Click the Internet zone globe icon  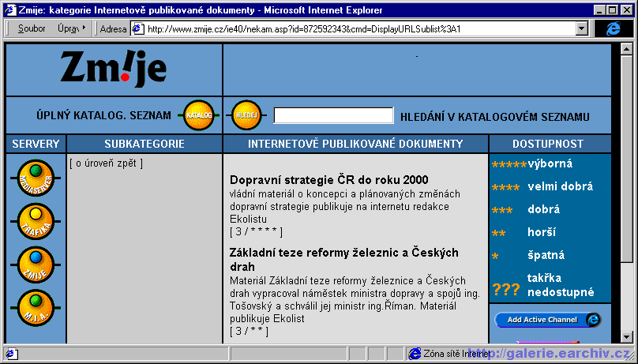pyautogui.click(x=415, y=354)
